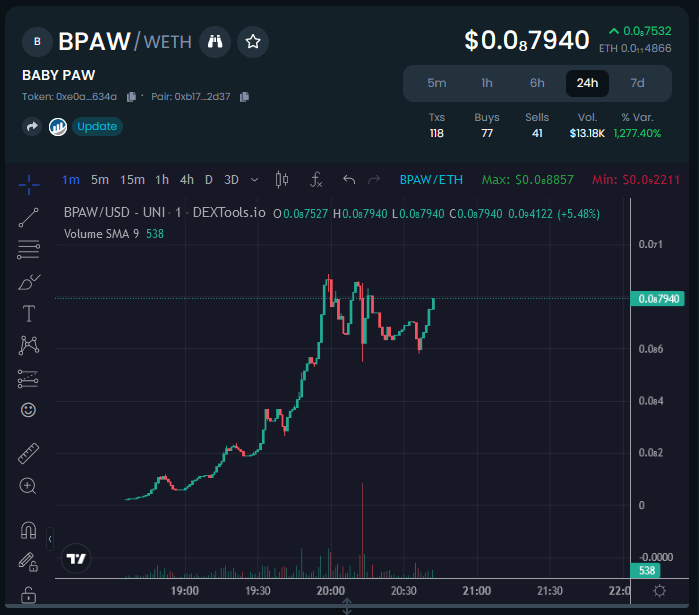699x615 pixels.
Task: Set chart interval to 1m
Action: pyautogui.click(x=70, y=180)
